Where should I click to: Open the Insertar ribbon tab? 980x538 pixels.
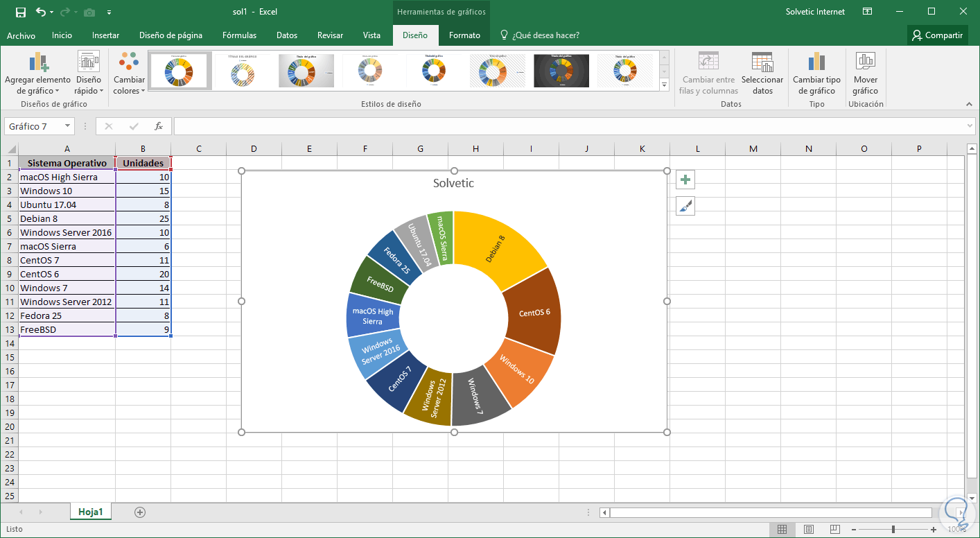tap(105, 35)
